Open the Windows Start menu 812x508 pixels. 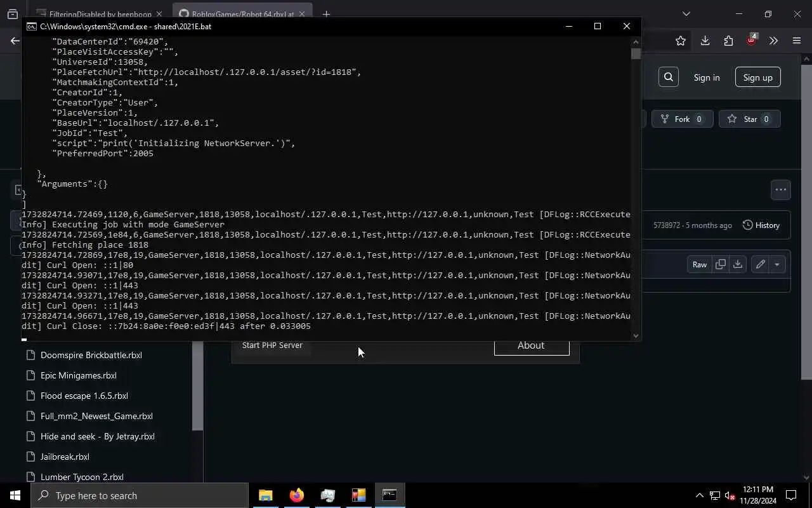pyautogui.click(x=15, y=495)
